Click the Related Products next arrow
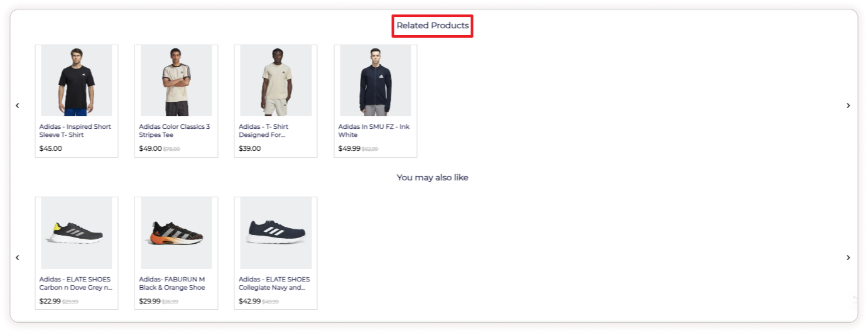The width and height of the screenshot is (868, 333). point(848,106)
